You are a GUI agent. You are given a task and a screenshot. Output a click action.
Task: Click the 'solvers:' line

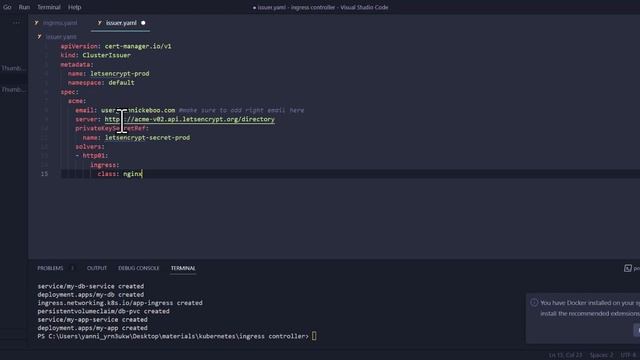[x=90, y=147]
